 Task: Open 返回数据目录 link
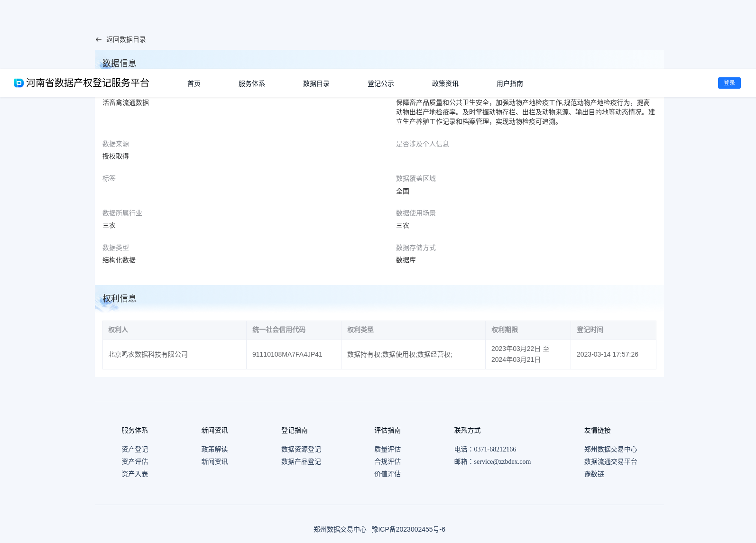point(126,40)
